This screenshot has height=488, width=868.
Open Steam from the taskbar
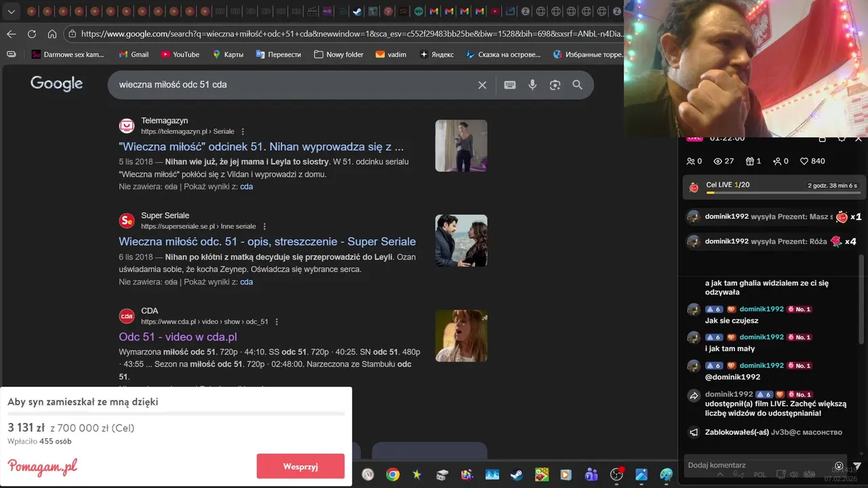tap(517, 474)
